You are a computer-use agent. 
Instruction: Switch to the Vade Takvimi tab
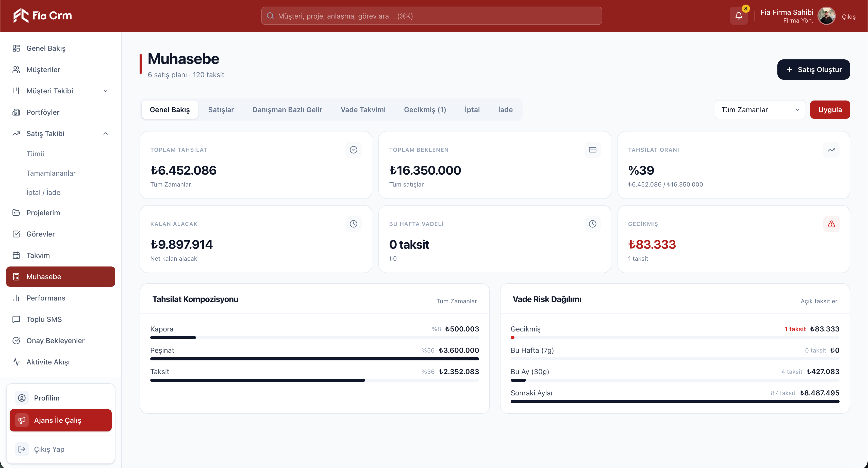tap(363, 109)
